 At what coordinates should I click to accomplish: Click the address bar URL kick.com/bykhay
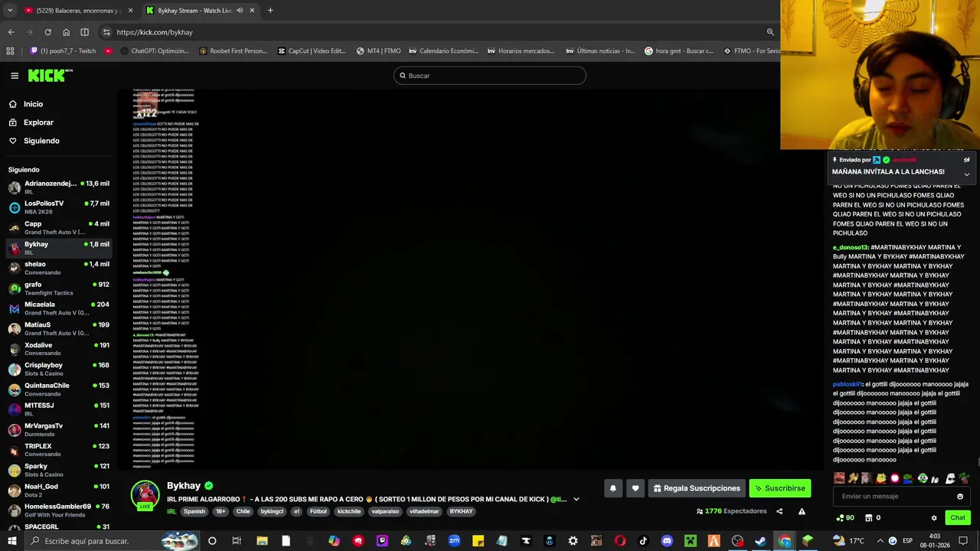(x=155, y=32)
